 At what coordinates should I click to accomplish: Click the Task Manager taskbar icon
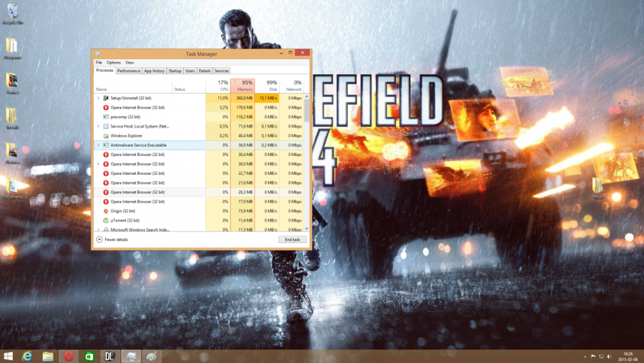pos(131,356)
